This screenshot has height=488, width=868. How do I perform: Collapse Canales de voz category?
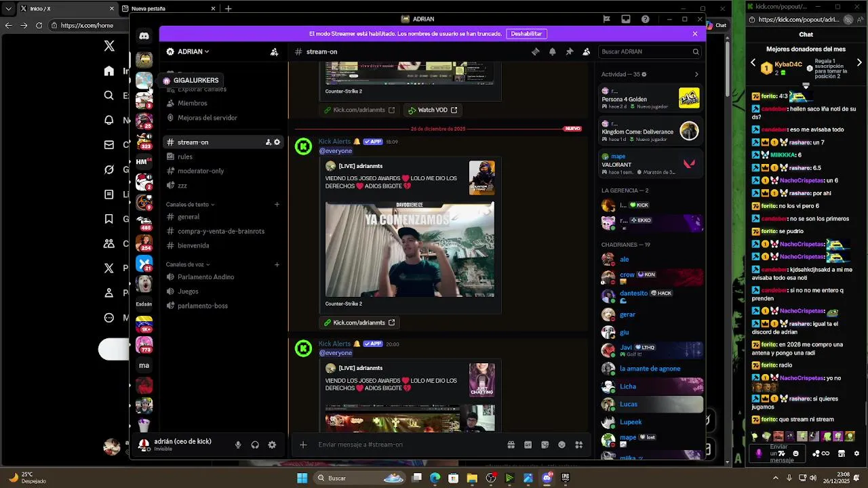tap(188, 264)
